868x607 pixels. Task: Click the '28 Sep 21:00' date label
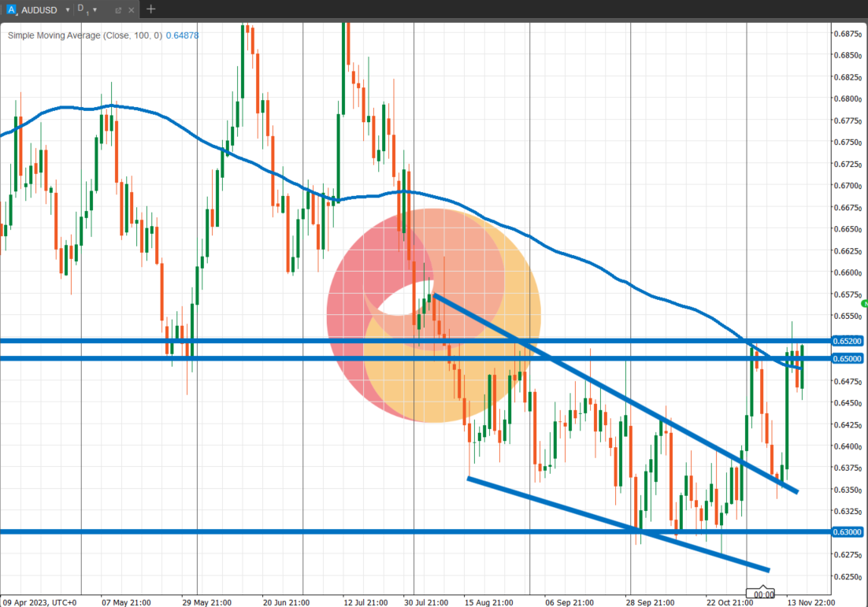tap(650, 602)
